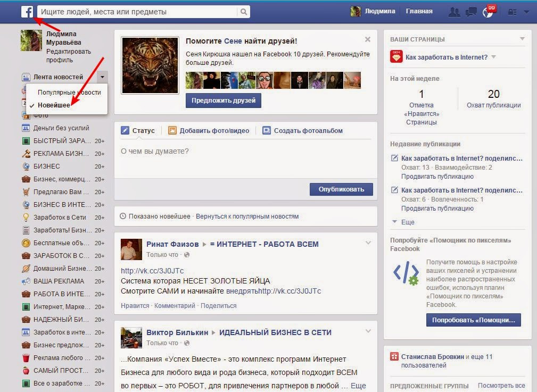Click Реклама любого... red cup icon
This screenshot has width=537, height=392.
[x=26, y=358]
